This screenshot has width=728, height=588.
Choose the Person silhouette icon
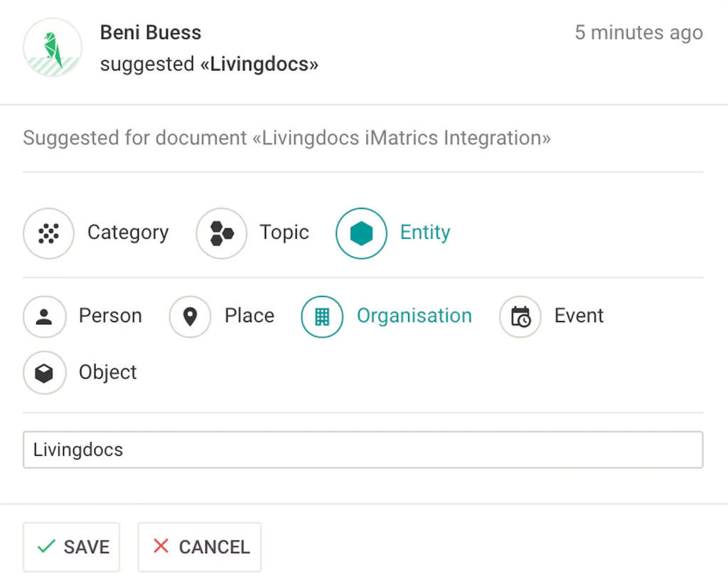[45, 317]
